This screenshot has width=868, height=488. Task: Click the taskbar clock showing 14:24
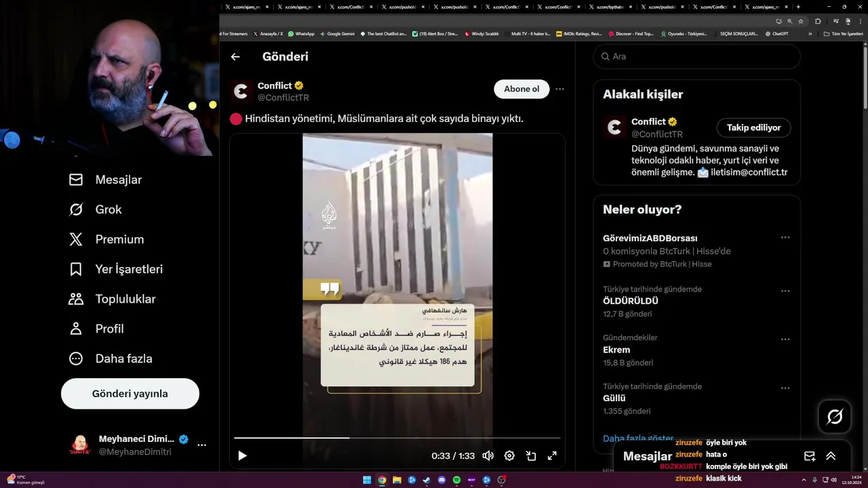point(850,480)
